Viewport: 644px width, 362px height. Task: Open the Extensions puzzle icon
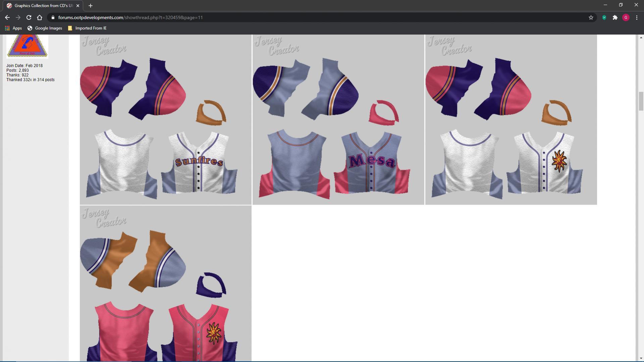615,17
